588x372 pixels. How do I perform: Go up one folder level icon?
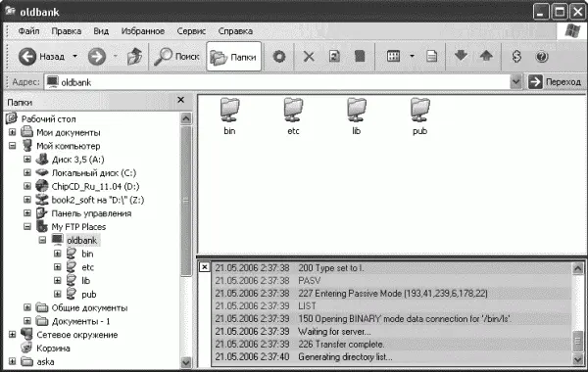[134, 57]
